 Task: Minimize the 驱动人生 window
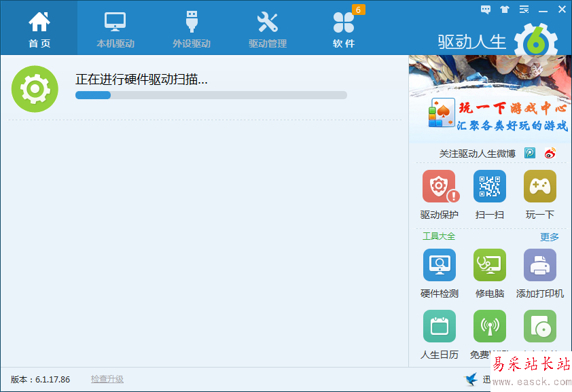tap(543, 10)
